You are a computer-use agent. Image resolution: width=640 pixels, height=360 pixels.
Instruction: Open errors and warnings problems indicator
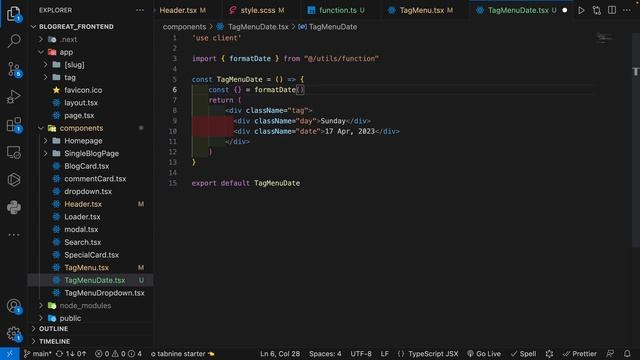pyautogui.click(x=118, y=354)
